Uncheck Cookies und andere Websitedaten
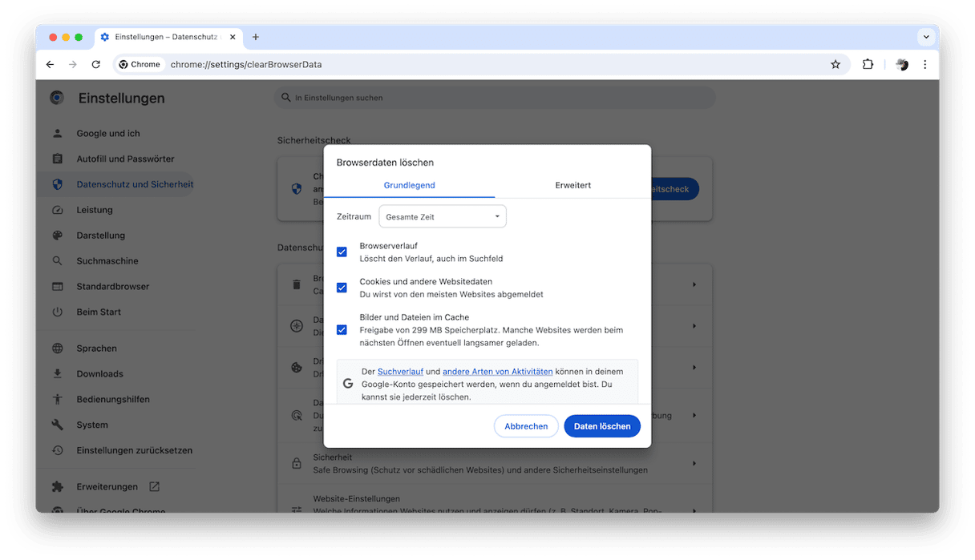The image size is (975, 560). click(342, 288)
